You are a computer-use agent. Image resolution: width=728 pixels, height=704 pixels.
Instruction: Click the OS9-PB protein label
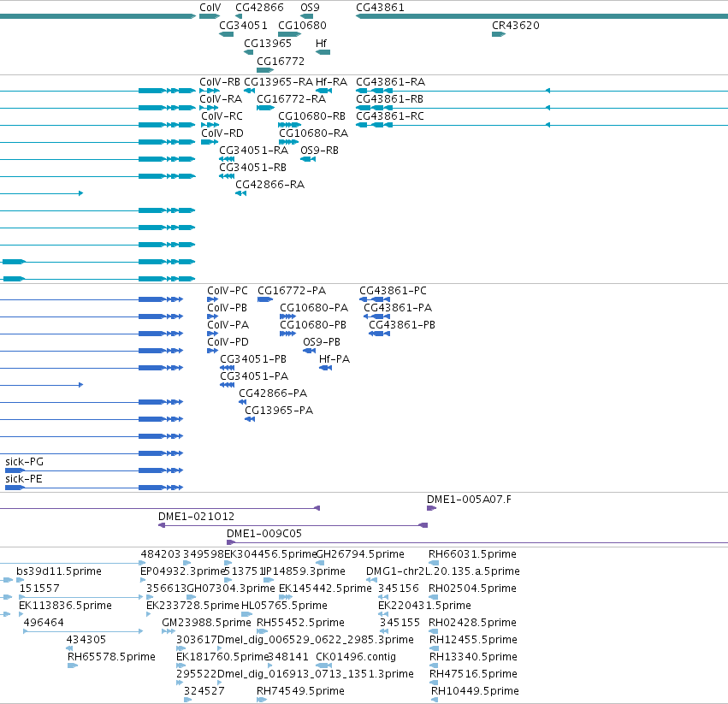pos(322,342)
